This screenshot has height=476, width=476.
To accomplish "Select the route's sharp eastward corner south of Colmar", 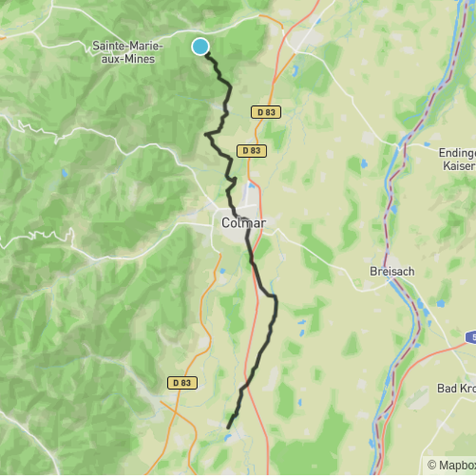I will pyautogui.click(x=275, y=296).
